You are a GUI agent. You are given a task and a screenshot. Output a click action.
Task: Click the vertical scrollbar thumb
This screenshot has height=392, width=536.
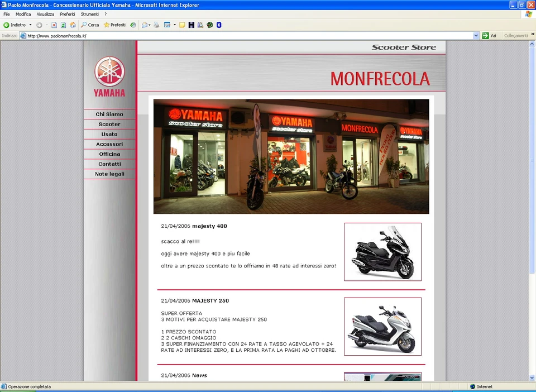click(x=532, y=160)
